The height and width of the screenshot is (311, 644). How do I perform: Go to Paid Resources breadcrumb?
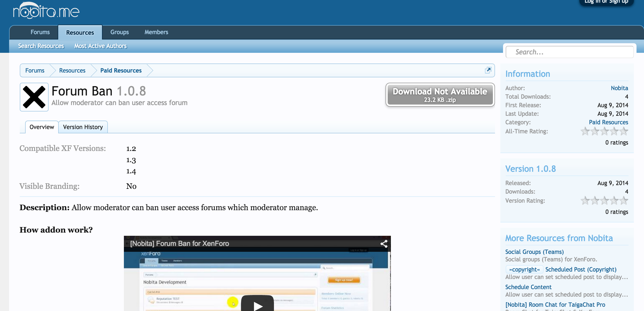(x=121, y=70)
